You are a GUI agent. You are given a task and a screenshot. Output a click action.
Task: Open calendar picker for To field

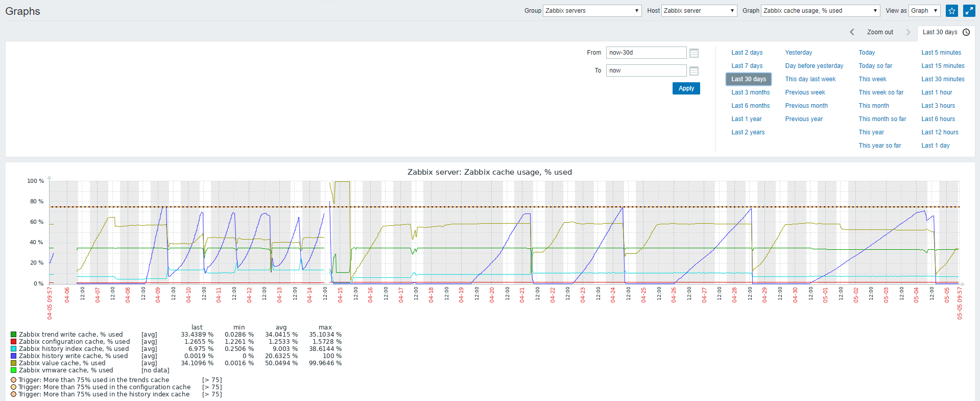[x=694, y=71]
